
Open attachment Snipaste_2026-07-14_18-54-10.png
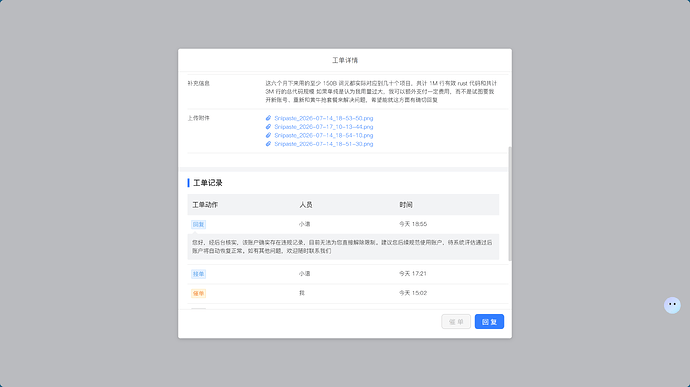323,135
